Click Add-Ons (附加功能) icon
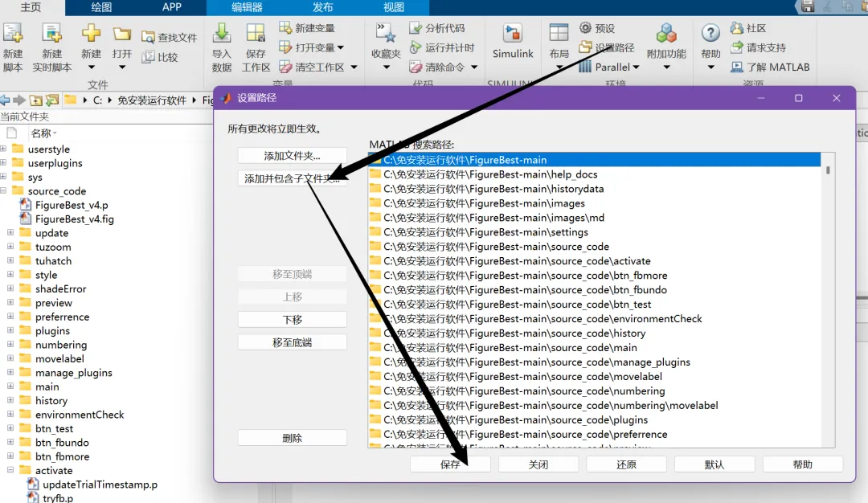The width and height of the screenshot is (868, 503). tap(666, 33)
